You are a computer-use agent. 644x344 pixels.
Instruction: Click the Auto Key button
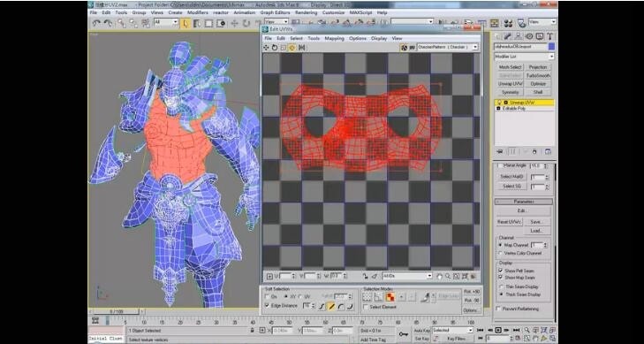pyautogui.click(x=421, y=330)
